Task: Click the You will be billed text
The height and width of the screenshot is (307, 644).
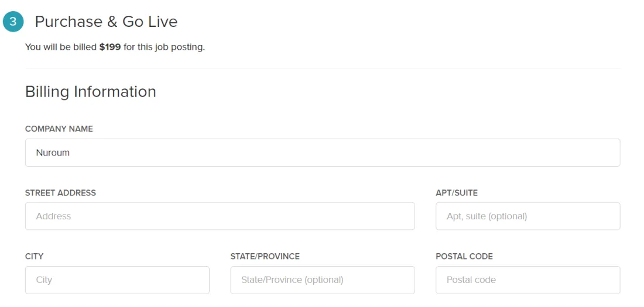Action: (x=61, y=47)
